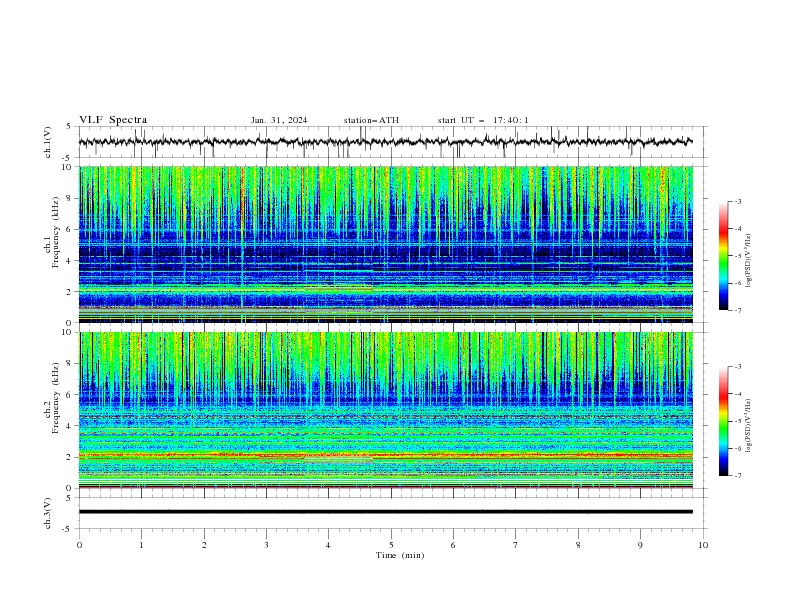Click time axis tick label "6"

(x=453, y=545)
